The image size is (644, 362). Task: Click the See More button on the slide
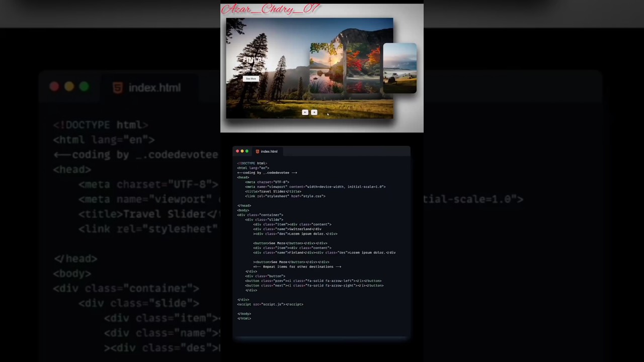coord(251,78)
